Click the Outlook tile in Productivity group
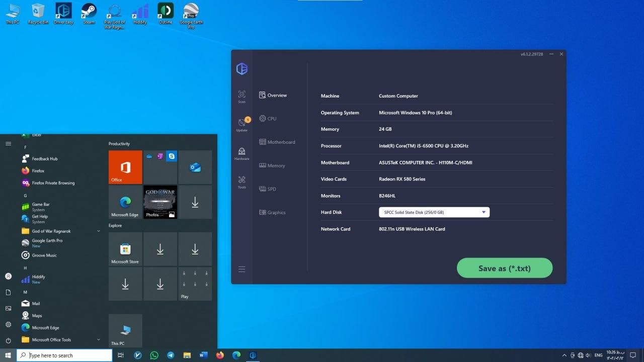This screenshot has width=644, height=362. click(x=195, y=167)
